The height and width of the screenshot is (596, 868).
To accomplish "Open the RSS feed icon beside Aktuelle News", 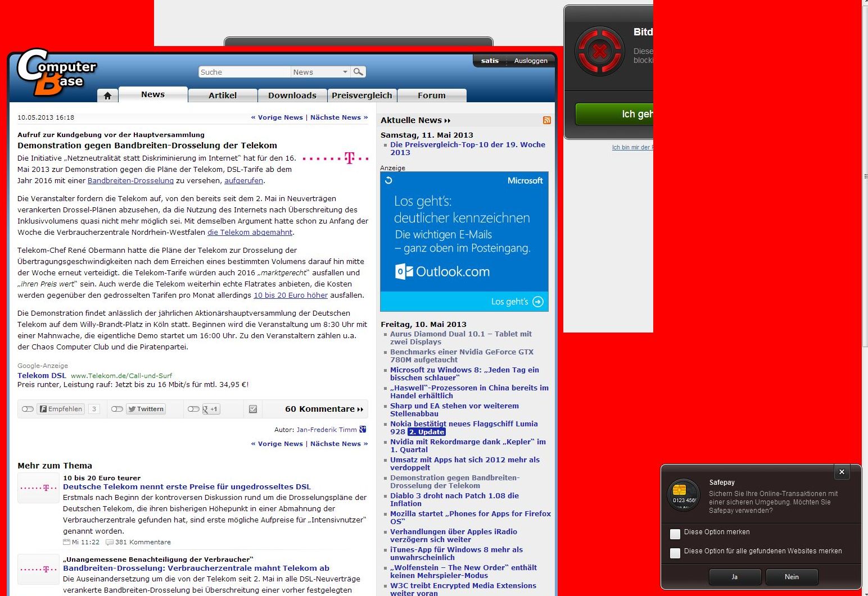I will [x=546, y=120].
